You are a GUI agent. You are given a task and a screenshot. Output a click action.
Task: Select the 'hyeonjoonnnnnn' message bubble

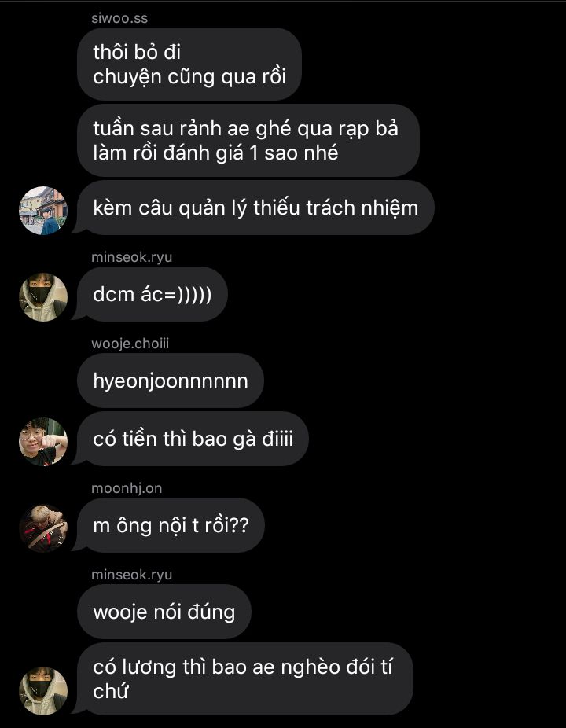[x=171, y=381]
